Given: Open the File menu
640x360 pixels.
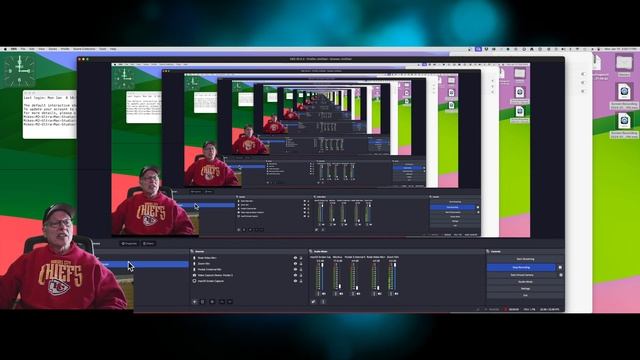Looking at the screenshot, I should 23,49.
